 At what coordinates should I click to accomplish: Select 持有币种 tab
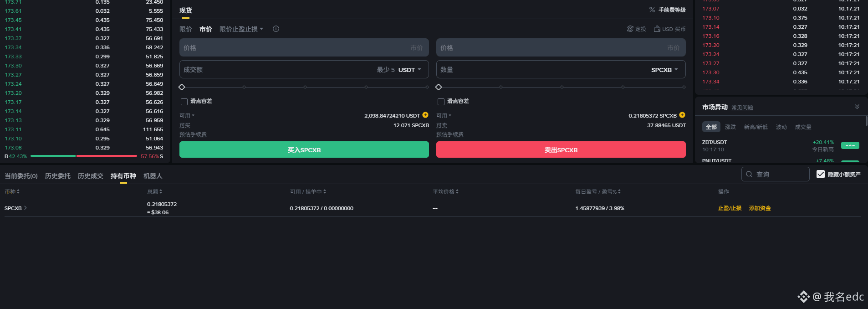[123, 176]
